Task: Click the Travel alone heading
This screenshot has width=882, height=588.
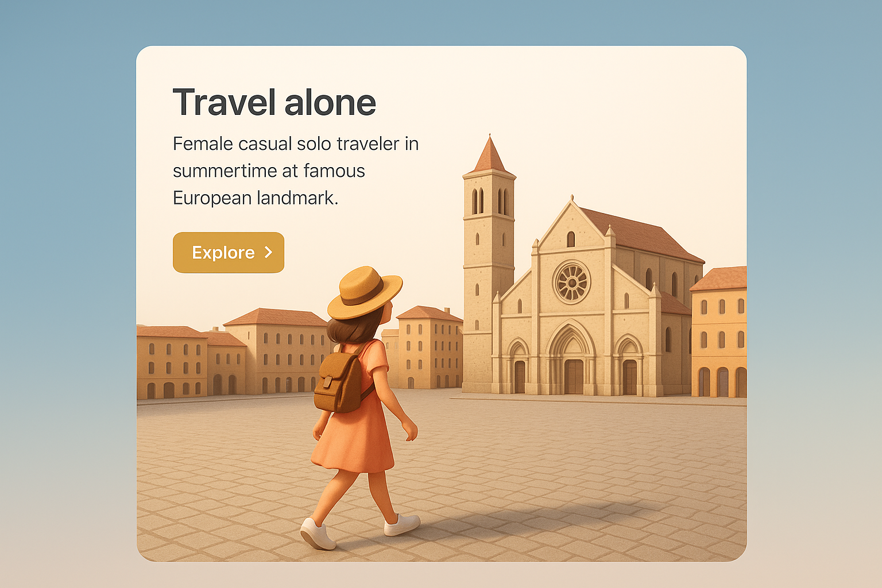Action: coord(274,103)
